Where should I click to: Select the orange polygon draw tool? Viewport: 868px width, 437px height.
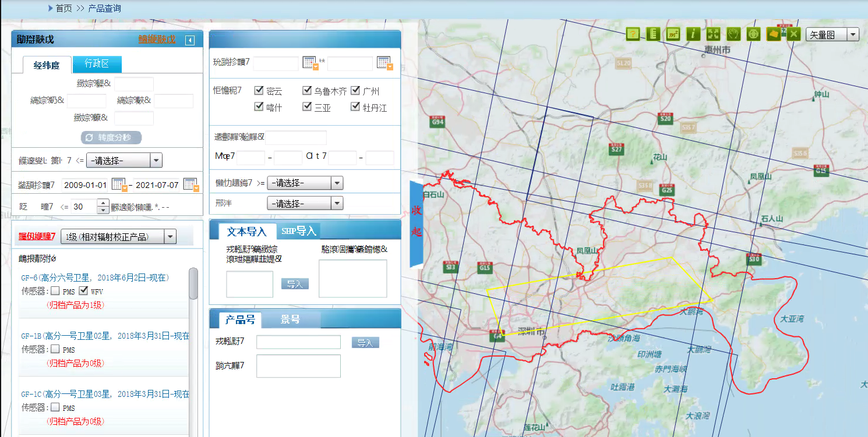click(774, 34)
